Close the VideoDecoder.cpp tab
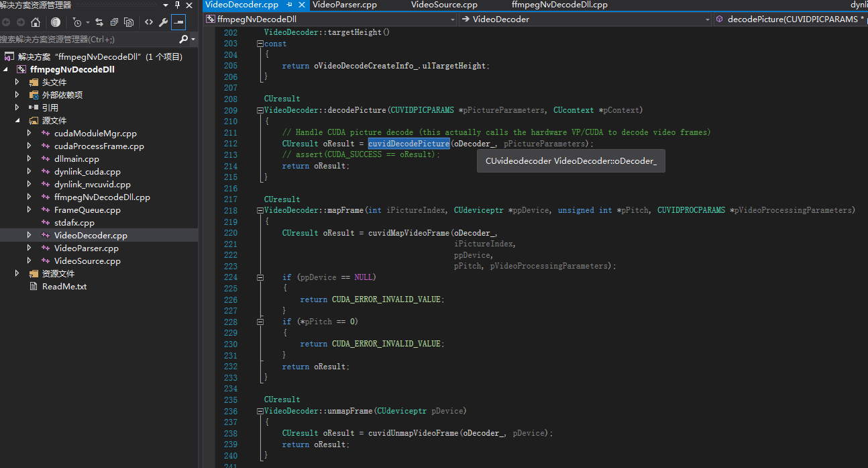The height and width of the screenshot is (468, 868). [301, 5]
